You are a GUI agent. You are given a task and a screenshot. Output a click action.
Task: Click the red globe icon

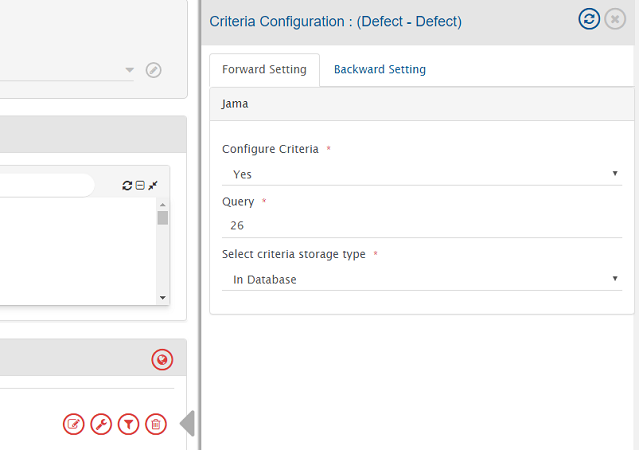[x=162, y=360]
